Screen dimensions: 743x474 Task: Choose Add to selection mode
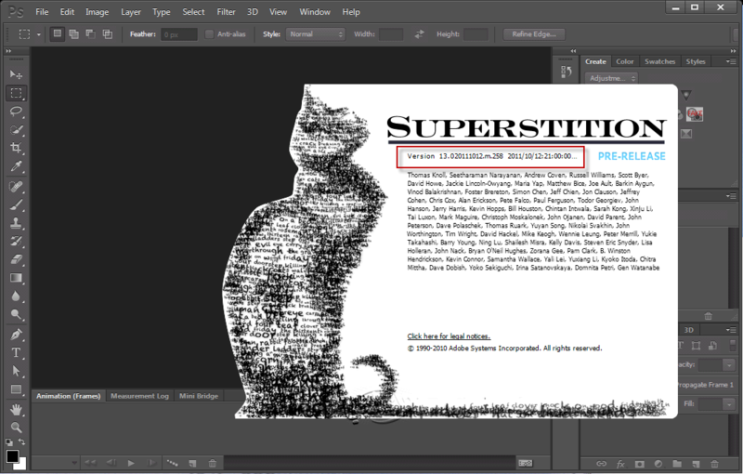(x=74, y=34)
